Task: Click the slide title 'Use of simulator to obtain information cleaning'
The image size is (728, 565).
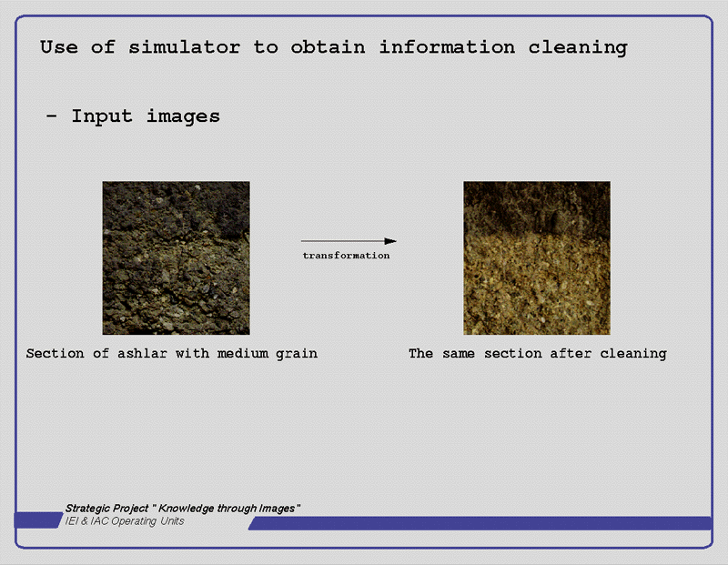Action: coord(333,47)
